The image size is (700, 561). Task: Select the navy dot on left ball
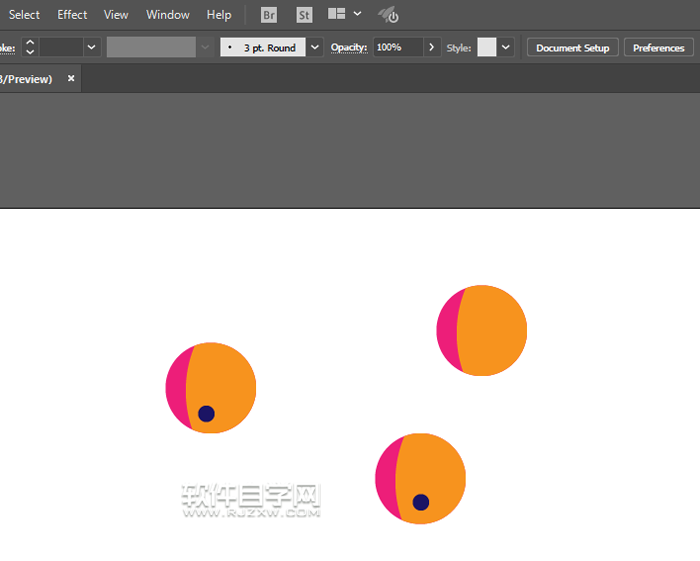[x=206, y=413]
